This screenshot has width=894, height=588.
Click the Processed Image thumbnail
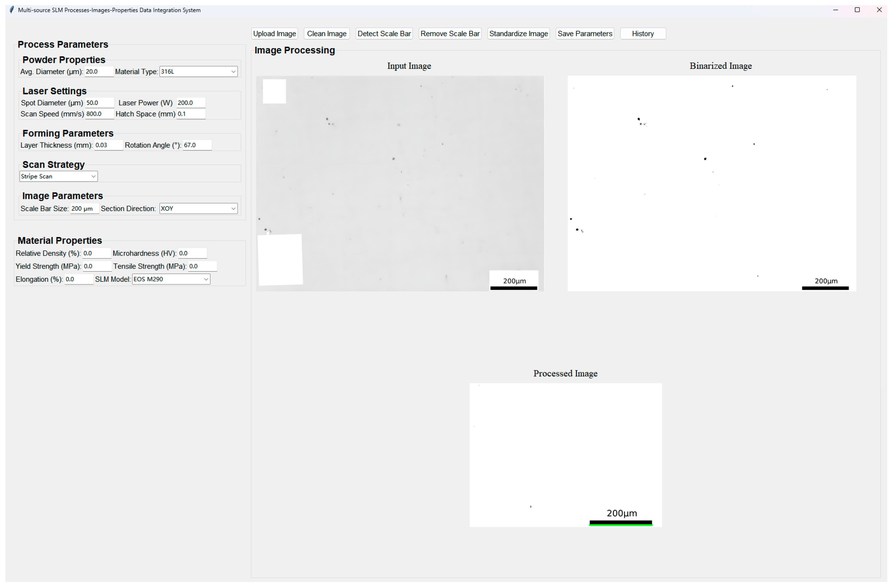[x=565, y=454]
